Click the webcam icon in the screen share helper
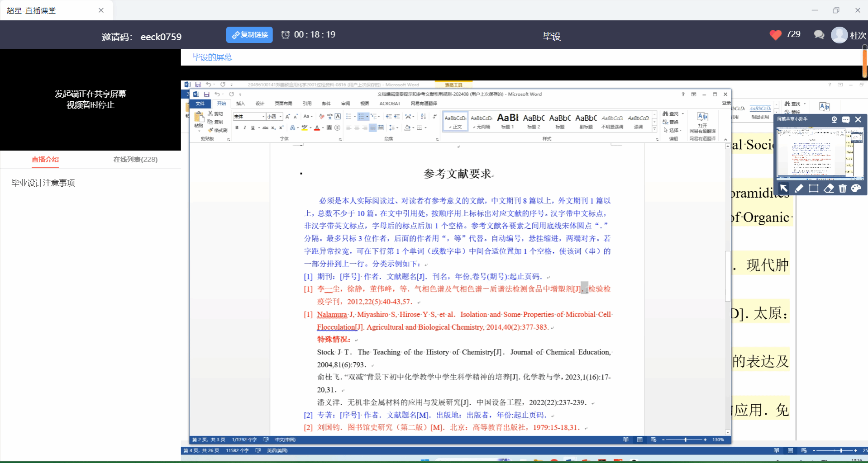 (x=834, y=119)
